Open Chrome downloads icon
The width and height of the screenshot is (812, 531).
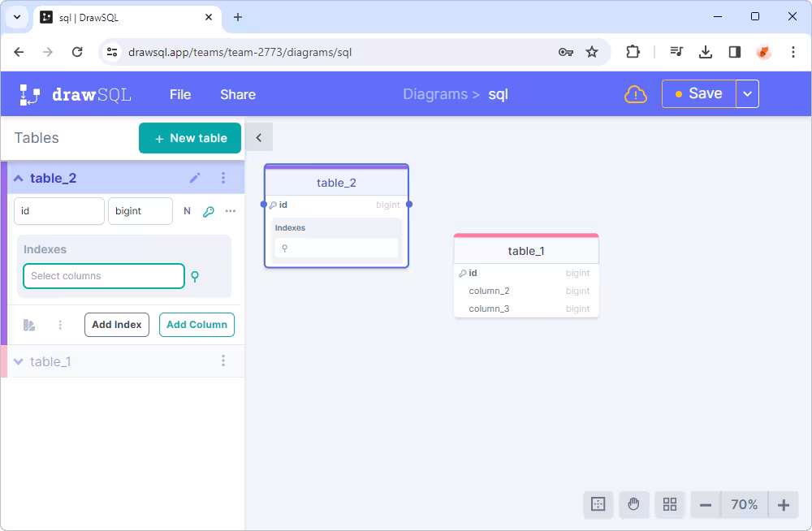[x=706, y=52]
